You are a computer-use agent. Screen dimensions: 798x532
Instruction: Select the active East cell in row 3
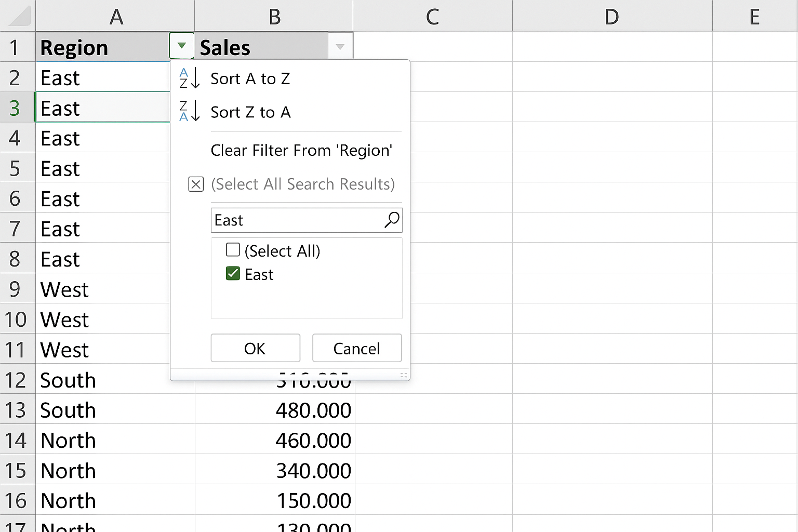[x=103, y=108]
